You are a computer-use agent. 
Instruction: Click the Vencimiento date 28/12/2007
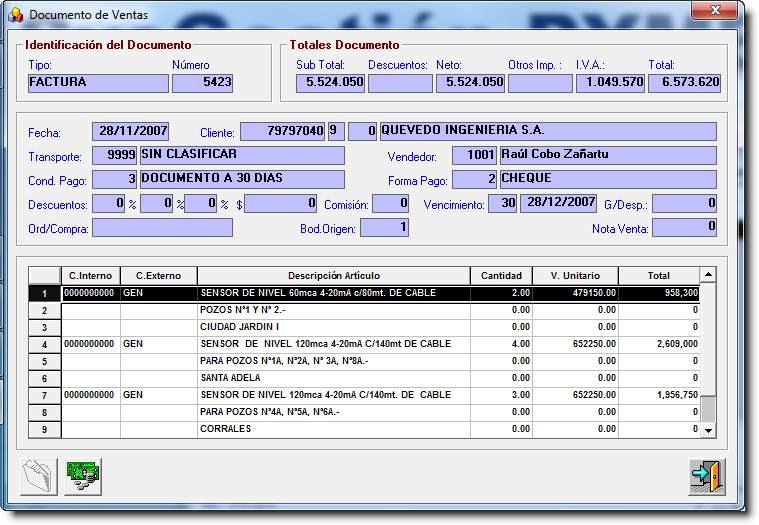coord(558,204)
